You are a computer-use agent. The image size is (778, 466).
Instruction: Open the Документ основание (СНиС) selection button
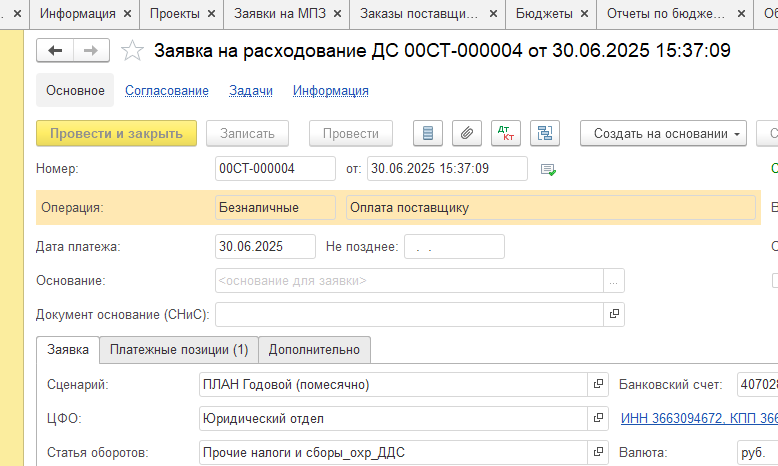614,315
